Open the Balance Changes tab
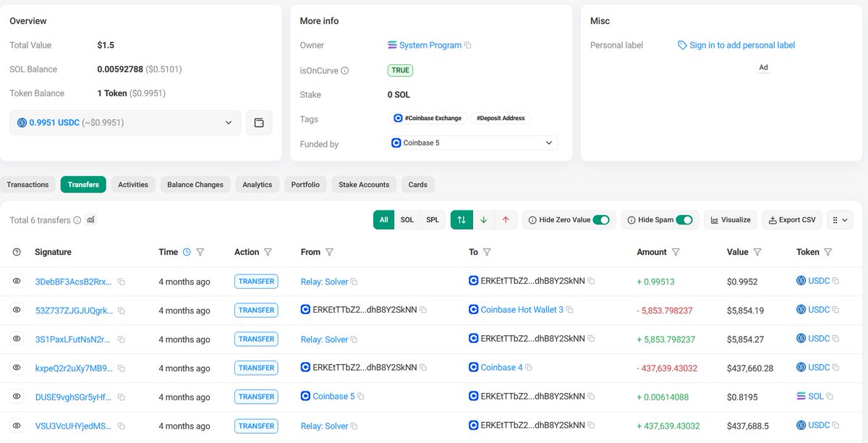 [195, 185]
